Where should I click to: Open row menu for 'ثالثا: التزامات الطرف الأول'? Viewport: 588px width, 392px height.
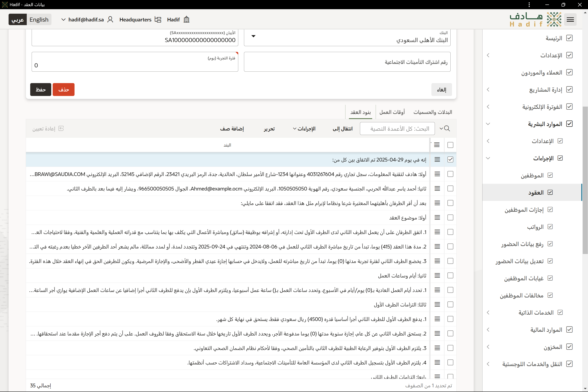tap(437, 304)
